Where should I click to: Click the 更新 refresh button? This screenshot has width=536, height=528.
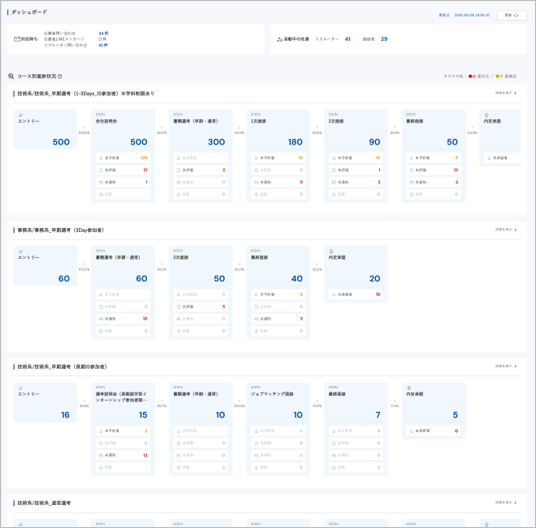click(x=511, y=15)
